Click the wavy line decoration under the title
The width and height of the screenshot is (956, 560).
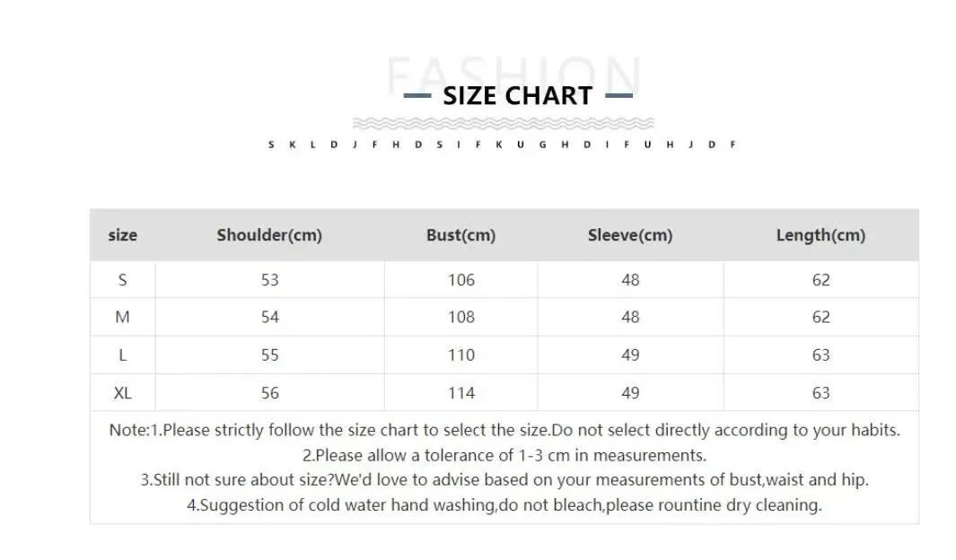(x=503, y=123)
